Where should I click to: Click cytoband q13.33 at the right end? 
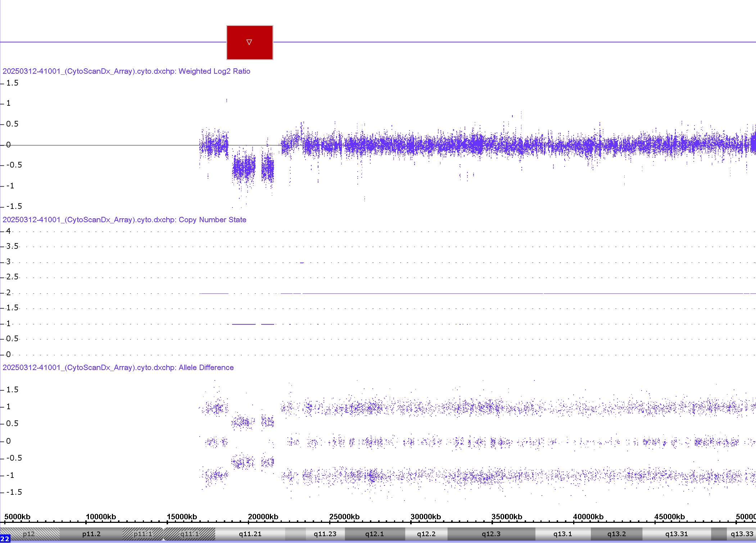click(742, 534)
